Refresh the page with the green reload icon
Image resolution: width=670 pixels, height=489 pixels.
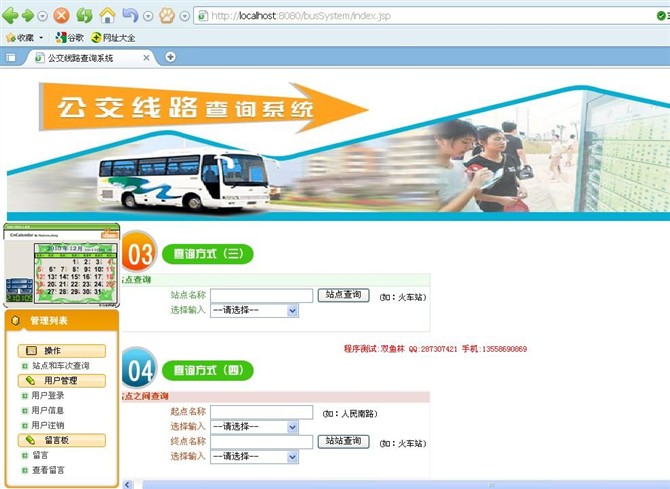pos(85,16)
